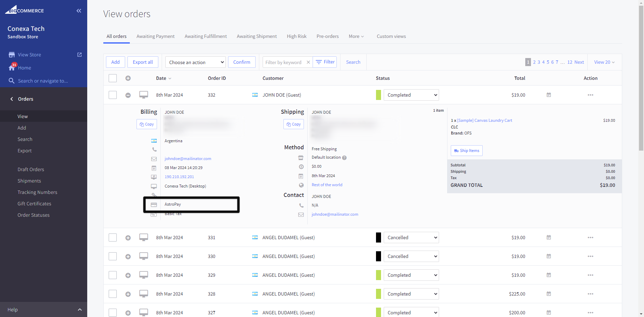Click the Add order button
The height and width of the screenshot is (317, 644).
pos(115,62)
